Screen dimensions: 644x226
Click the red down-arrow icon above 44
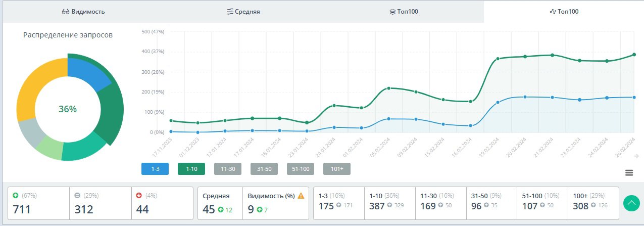139,195
